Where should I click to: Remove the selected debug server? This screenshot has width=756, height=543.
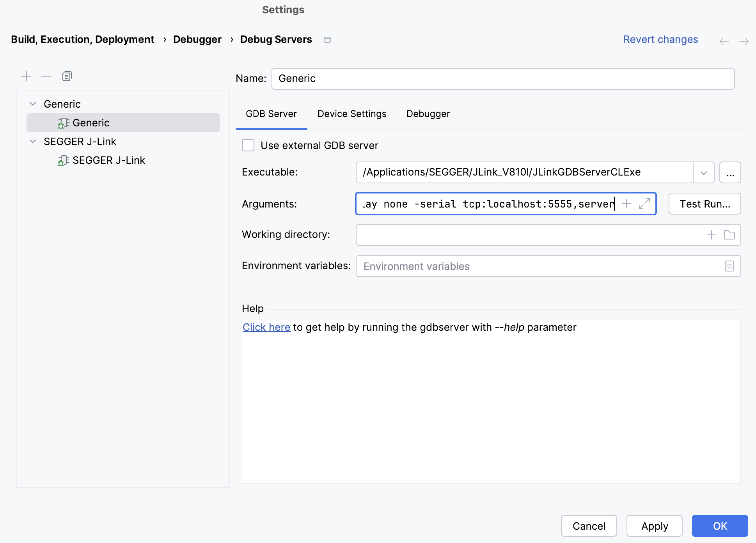46,76
